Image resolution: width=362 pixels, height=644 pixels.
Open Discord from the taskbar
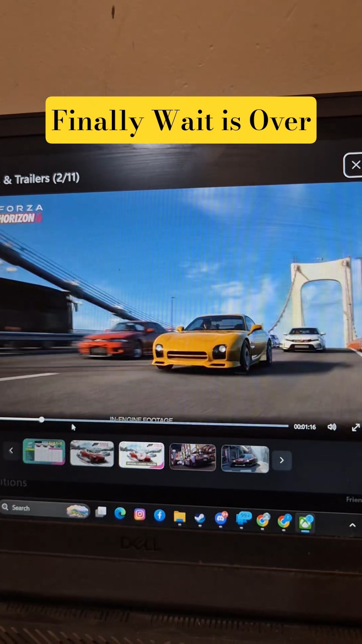[221, 518]
